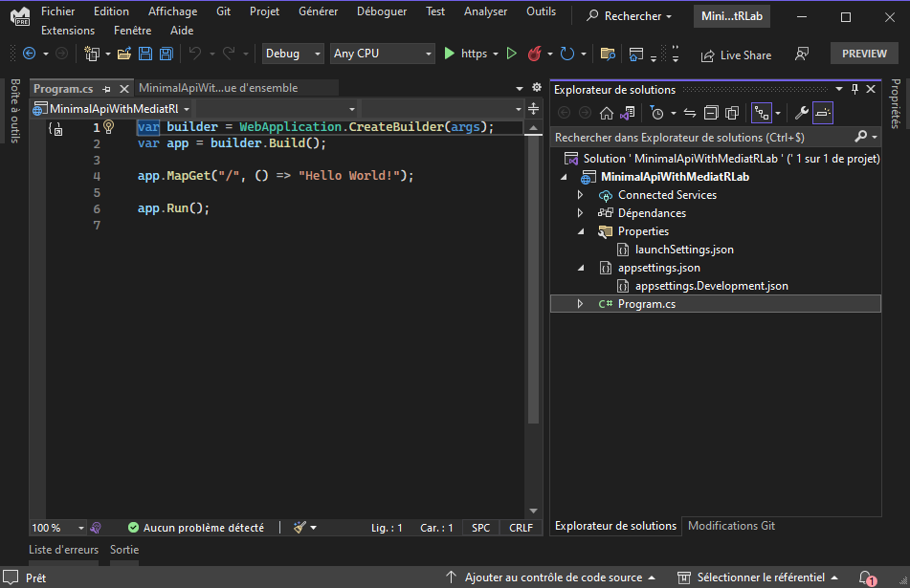Open the Déboguer menu
Viewport: 910px width, 588px height.
381,11
